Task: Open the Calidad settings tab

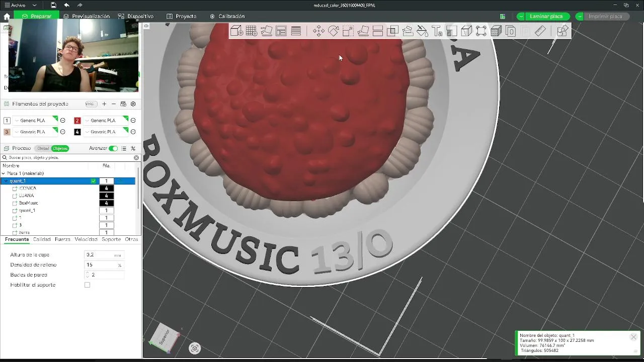Action: 42,239
